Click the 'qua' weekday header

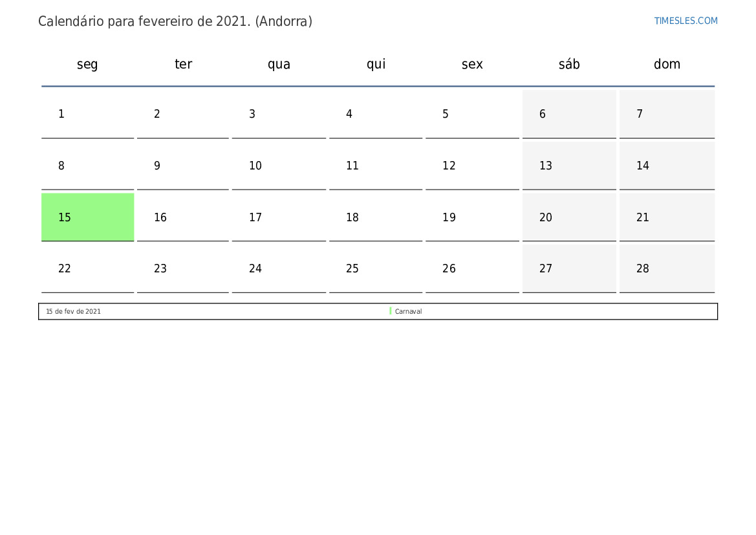279,64
